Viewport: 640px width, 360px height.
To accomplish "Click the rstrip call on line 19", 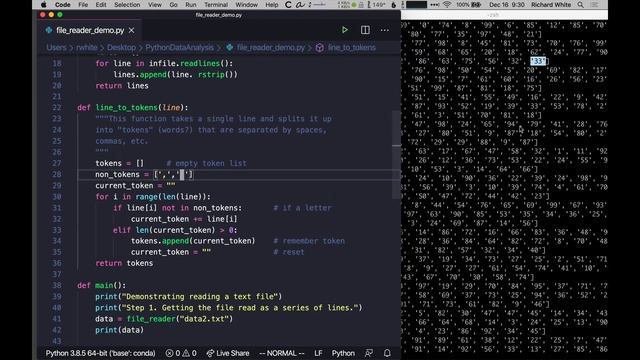I will (218, 75).
